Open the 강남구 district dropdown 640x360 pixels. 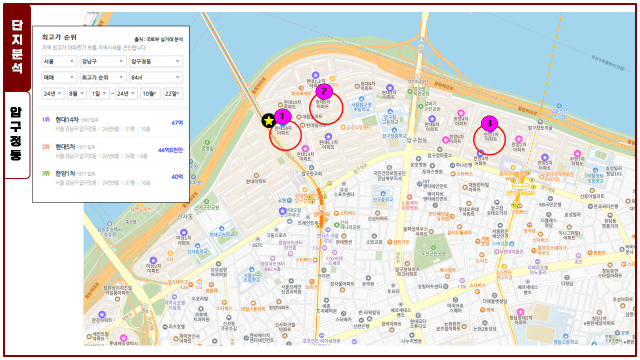102,61
